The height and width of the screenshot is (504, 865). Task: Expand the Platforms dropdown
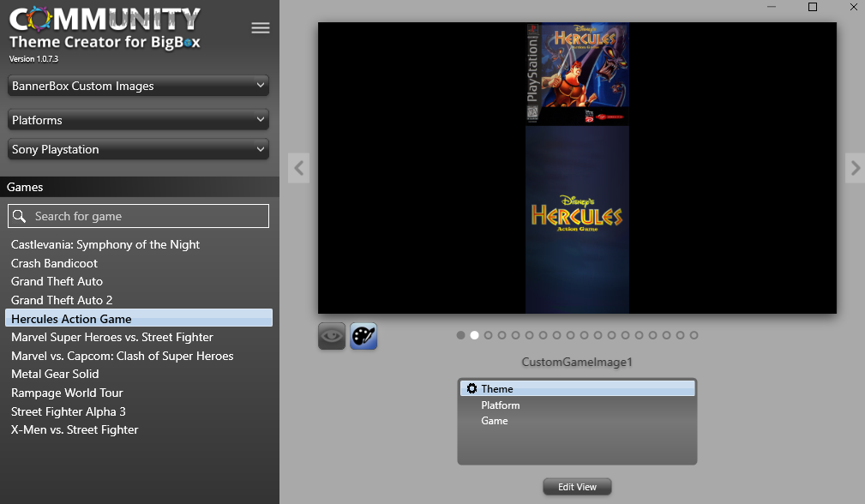(x=139, y=120)
